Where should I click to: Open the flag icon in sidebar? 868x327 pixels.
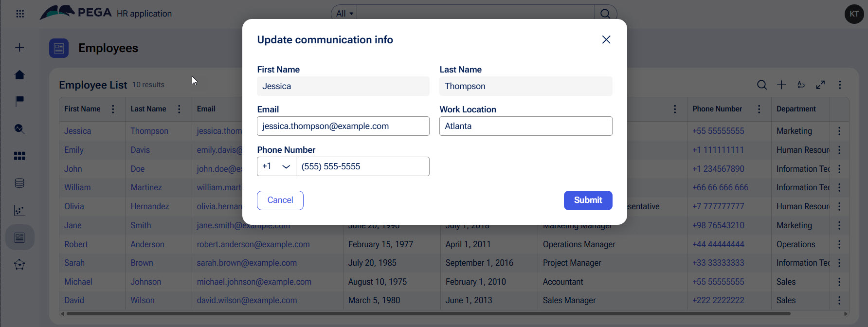[x=19, y=101]
